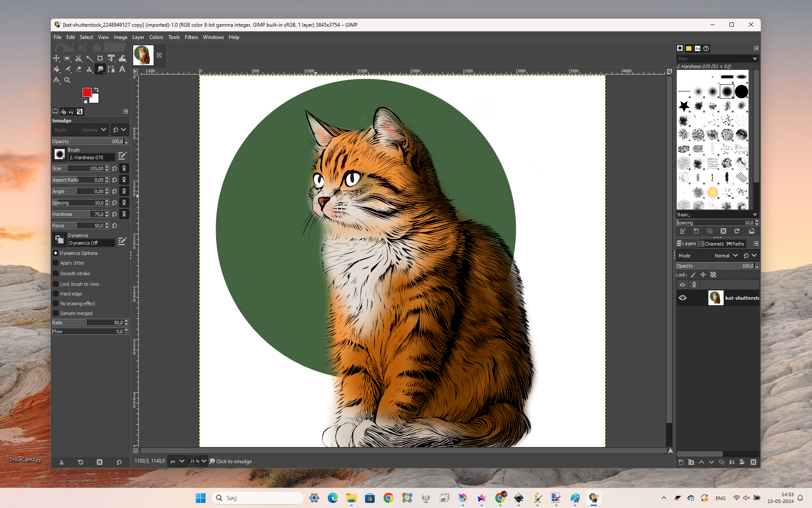This screenshot has width=812, height=508.
Task: Expand Dynamics Options section
Action: coord(55,253)
